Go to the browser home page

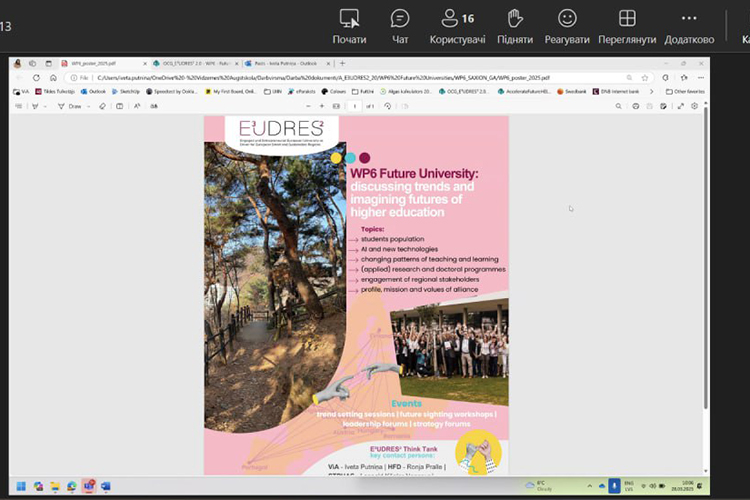(53, 78)
